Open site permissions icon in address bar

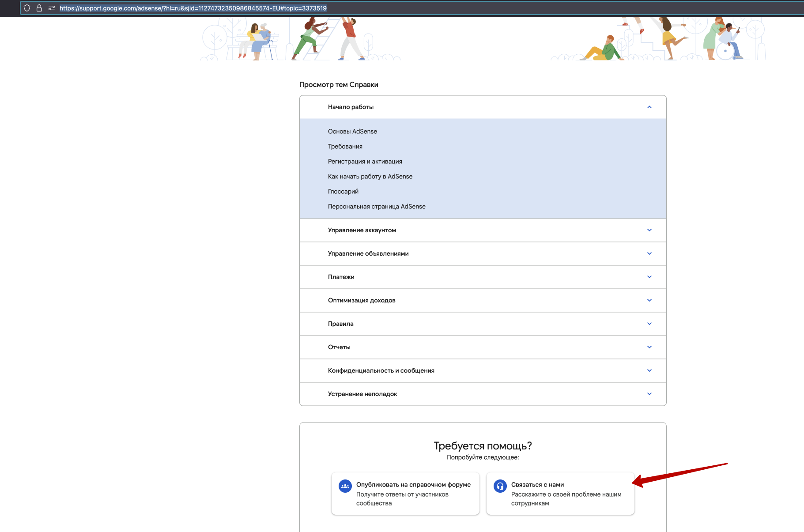point(52,8)
